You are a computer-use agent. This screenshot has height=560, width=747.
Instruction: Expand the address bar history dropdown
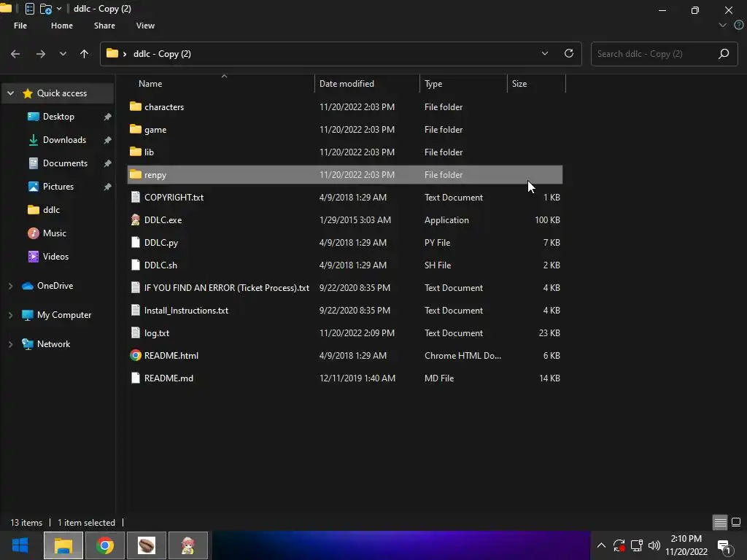point(545,53)
